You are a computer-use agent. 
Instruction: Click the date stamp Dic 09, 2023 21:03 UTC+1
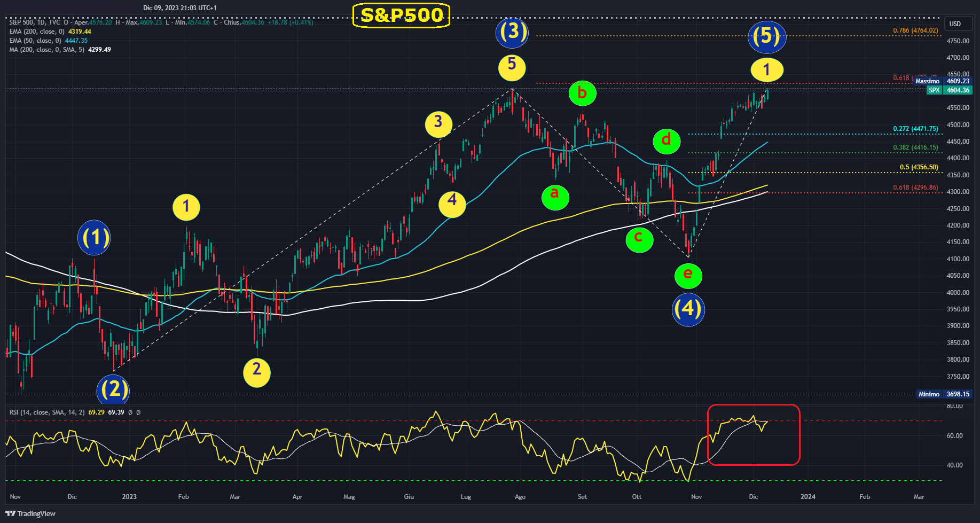tap(180, 8)
